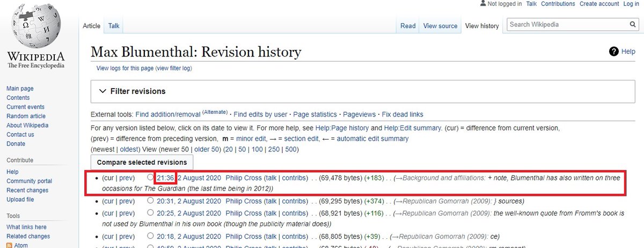
Task: Open Contact us link
Action: tap(20, 134)
